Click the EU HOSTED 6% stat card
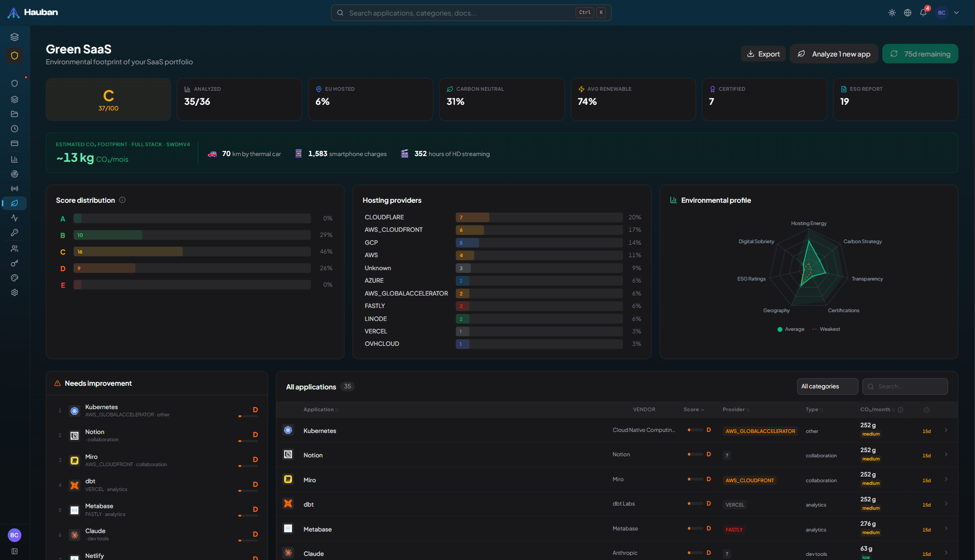The width and height of the screenshot is (975, 560). click(370, 100)
